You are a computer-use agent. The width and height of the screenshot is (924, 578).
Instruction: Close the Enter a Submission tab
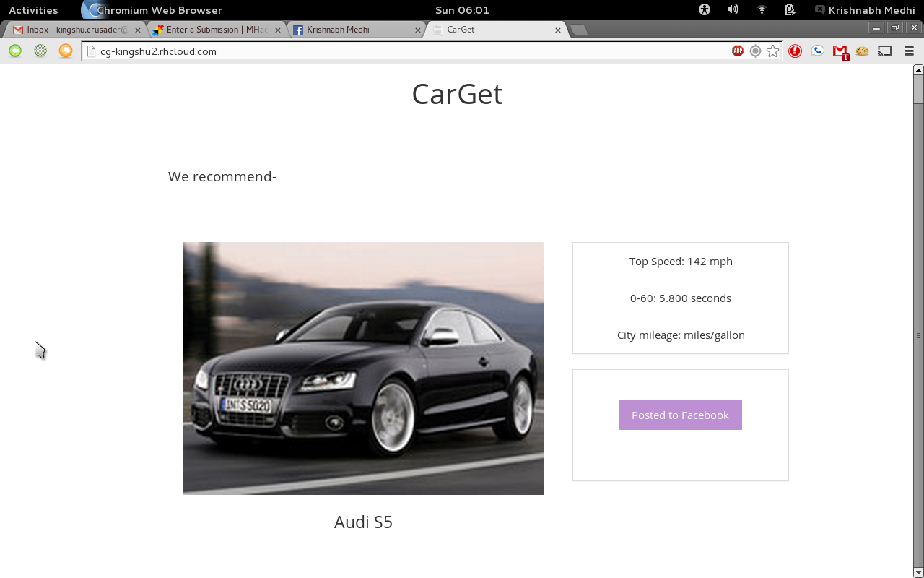(x=278, y=30)
